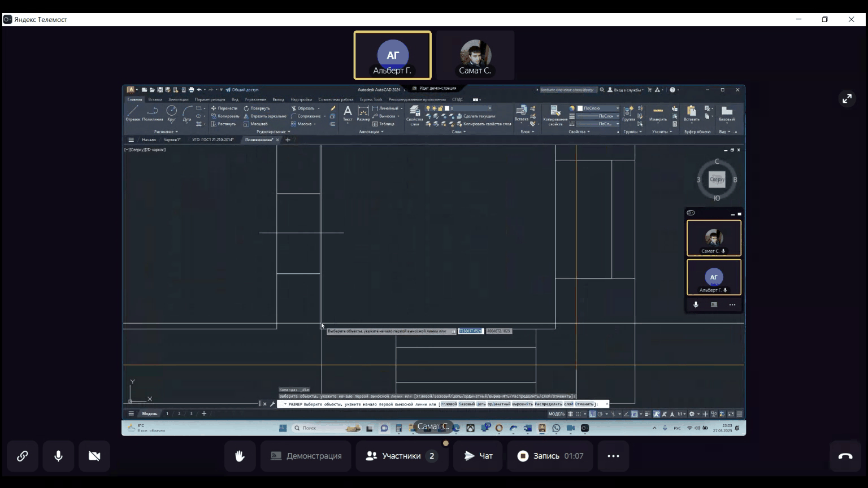Image resolution: width=868 pixels, height=488 pixels.
Task: Select Альберт Г. participant tile at top
Action: pyautogui.click(x=392, y=55)
